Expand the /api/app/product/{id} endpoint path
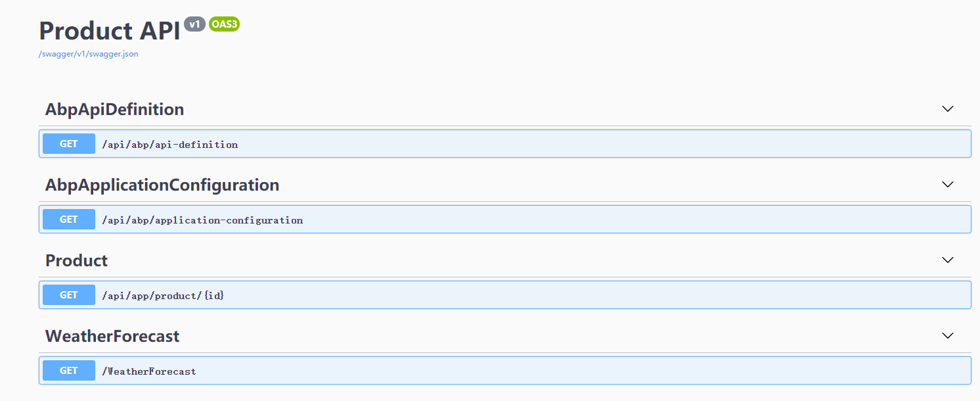This screenshot has height=401, width=980. [x=163, y=296]
